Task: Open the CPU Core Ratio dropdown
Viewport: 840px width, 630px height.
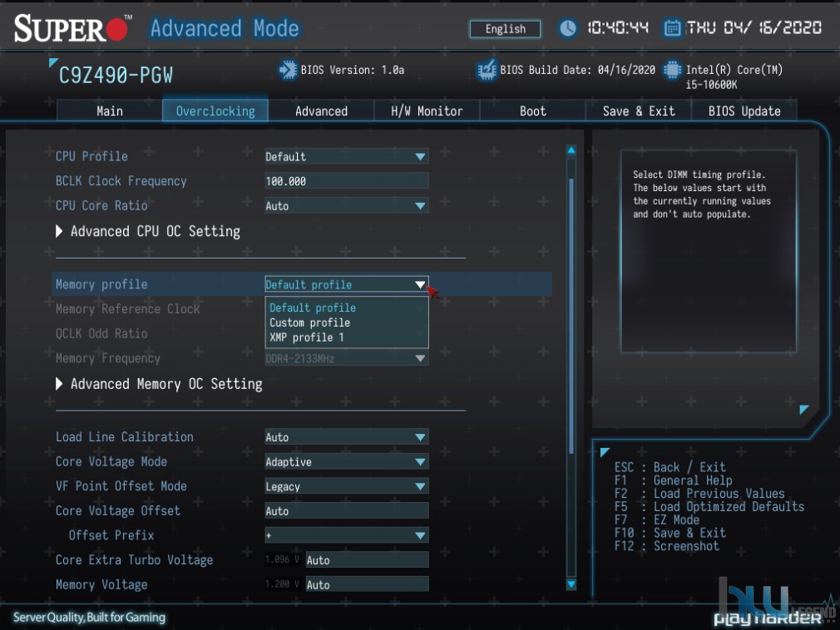Action: click(347, 206)
